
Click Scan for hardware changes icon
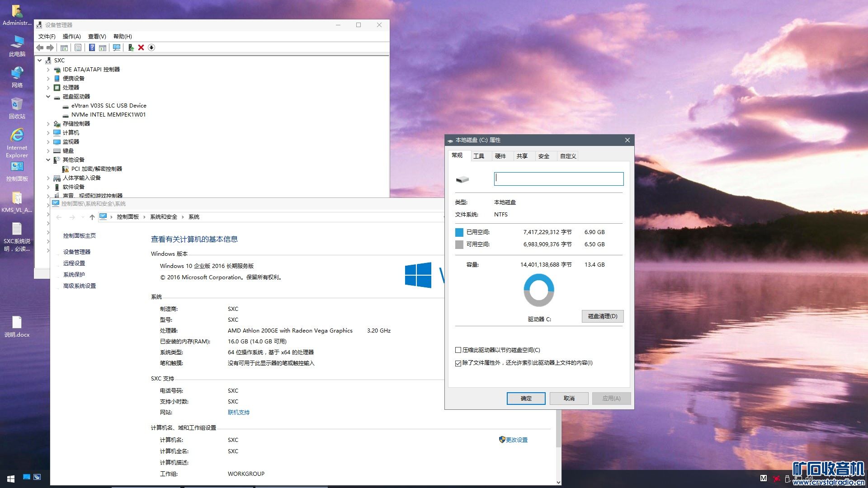pyautogui.click(x=117, y=48)
